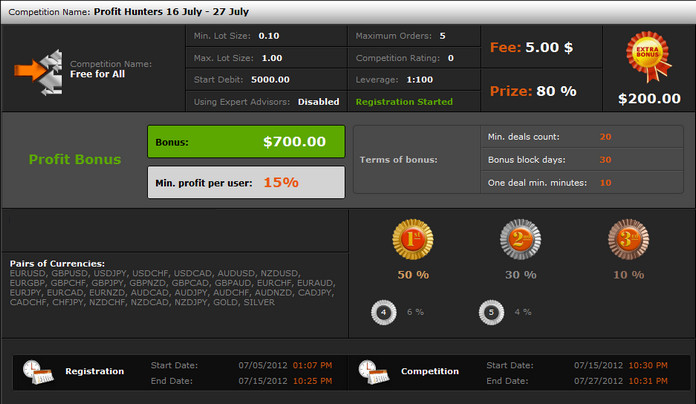696x404 pixels.
Task: Click the 5th place badge
Action: 491,313
